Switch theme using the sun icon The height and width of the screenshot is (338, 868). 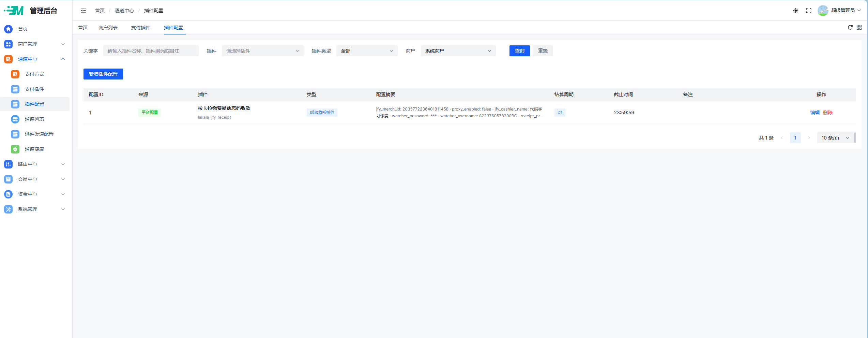pos(795,11)
